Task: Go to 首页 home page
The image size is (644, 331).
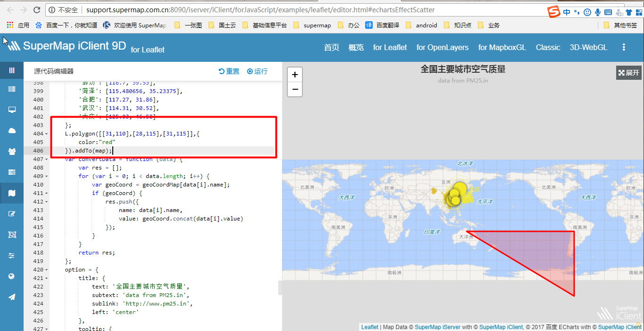Action: tap(332, 47)
